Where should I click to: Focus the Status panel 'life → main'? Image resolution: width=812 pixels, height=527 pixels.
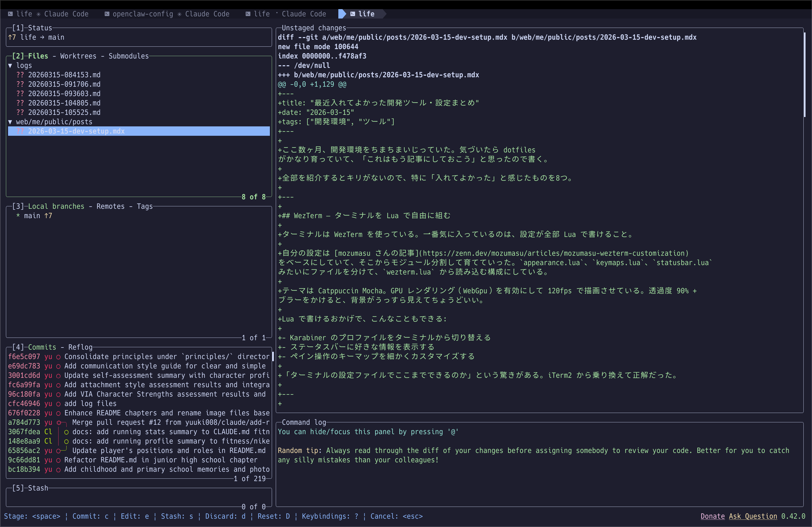click(x=139, y=37)
